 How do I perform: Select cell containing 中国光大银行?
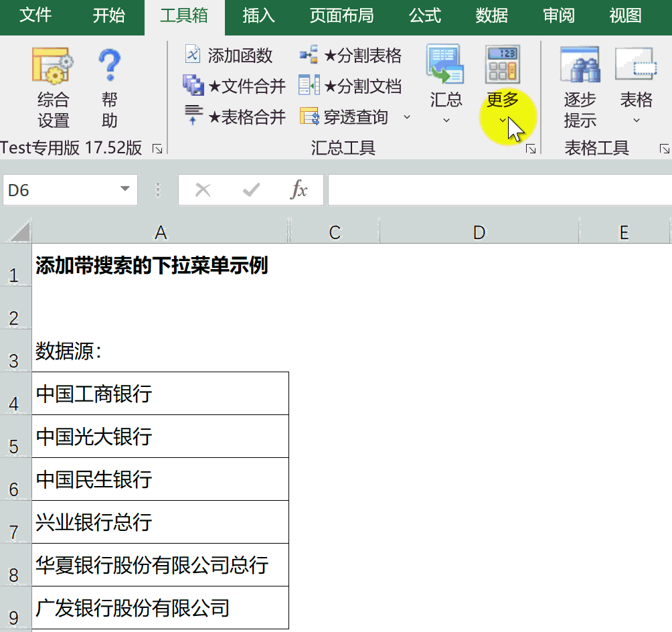coord(160,437)
